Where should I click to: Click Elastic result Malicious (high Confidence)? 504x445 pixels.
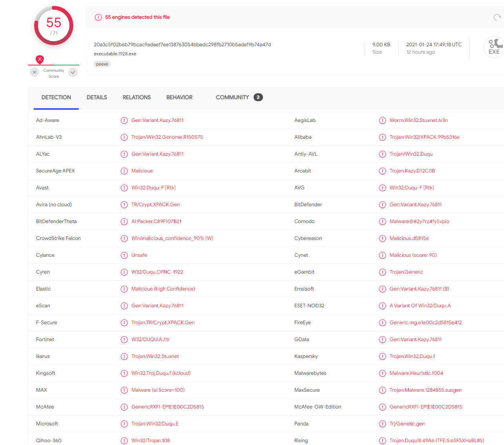[x=163, y=289]
